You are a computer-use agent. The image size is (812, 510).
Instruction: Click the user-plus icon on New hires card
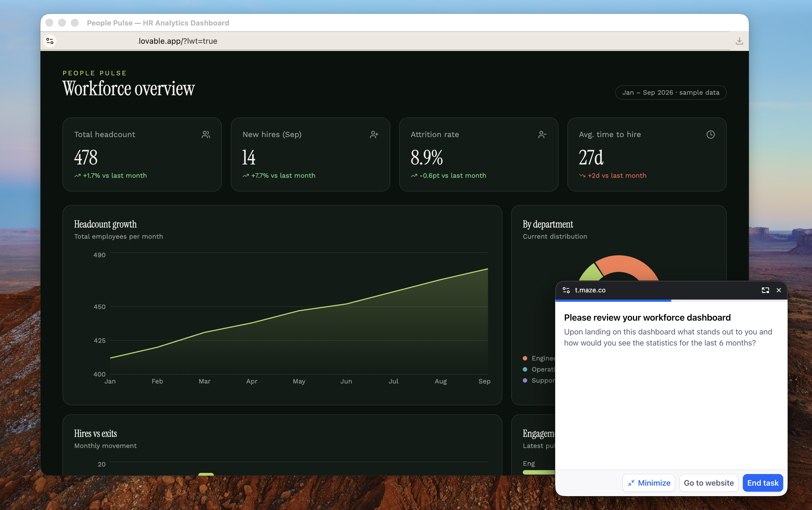point(374,135)
